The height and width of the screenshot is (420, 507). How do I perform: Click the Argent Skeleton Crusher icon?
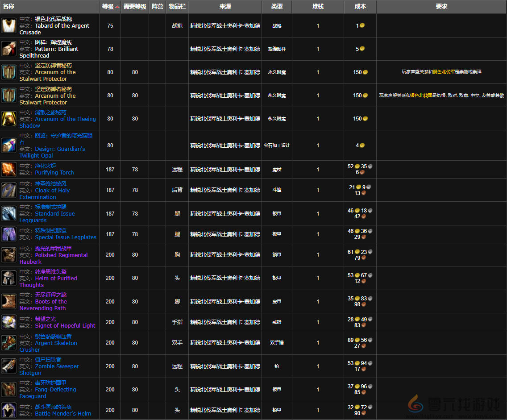pos(9,343)
